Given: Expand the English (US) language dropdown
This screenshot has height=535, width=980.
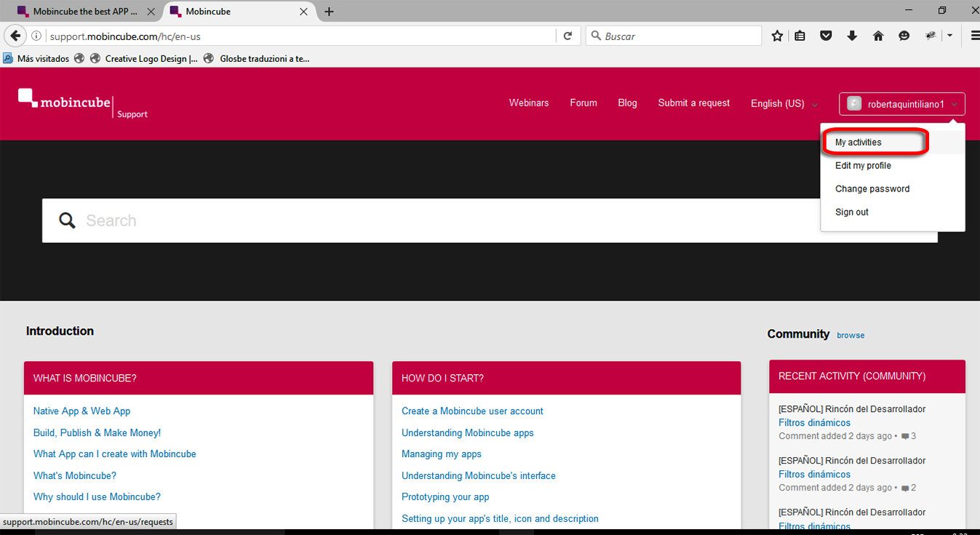Looking at the screenshot, I should coord(784,103).
